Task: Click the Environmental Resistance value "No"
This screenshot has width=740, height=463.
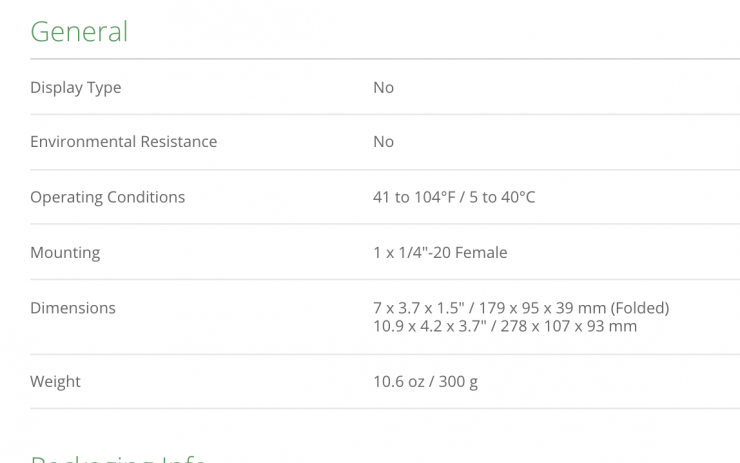Action: coord(383,142)
